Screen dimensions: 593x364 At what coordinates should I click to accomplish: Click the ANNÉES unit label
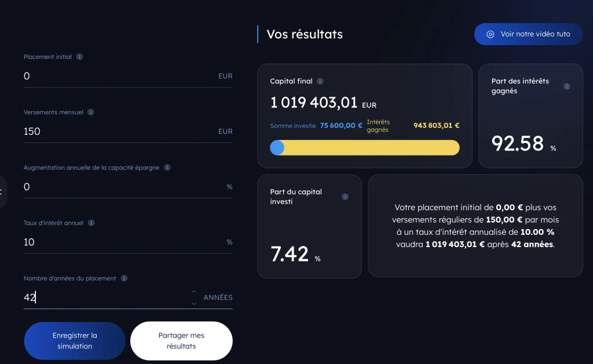tap(218, 297)
